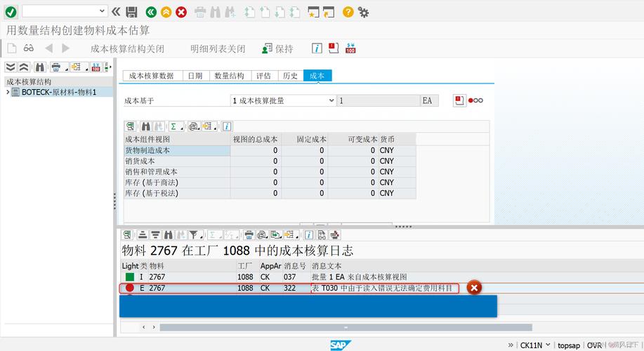Viewport: 644px width, 351px height.
Task: Click log icon beside EA unit field
Action: [x=459, y=100]
